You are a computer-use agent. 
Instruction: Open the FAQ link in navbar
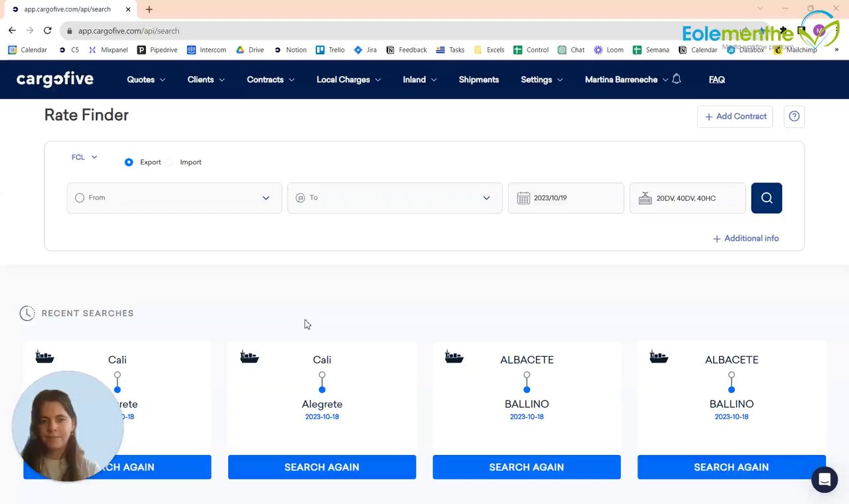point(716,79)
